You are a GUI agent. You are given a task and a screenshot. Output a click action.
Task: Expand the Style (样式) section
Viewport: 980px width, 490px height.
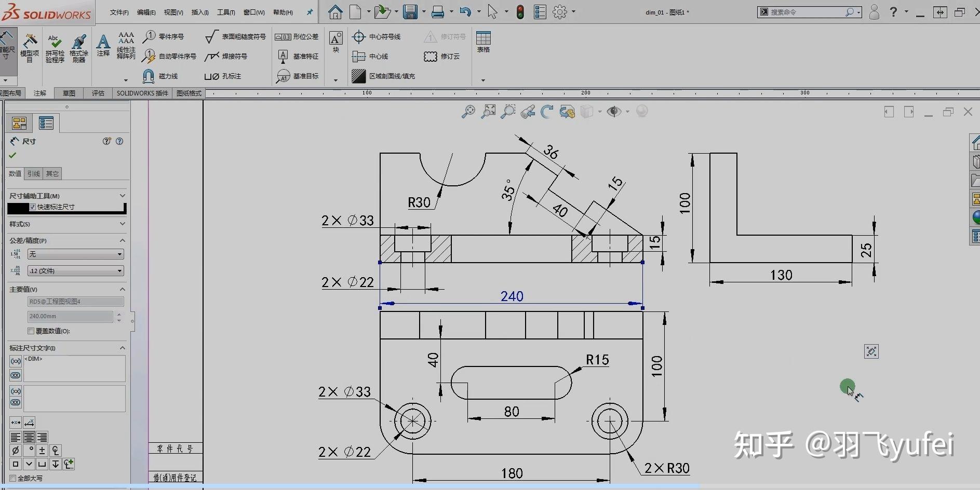(123, 224)
